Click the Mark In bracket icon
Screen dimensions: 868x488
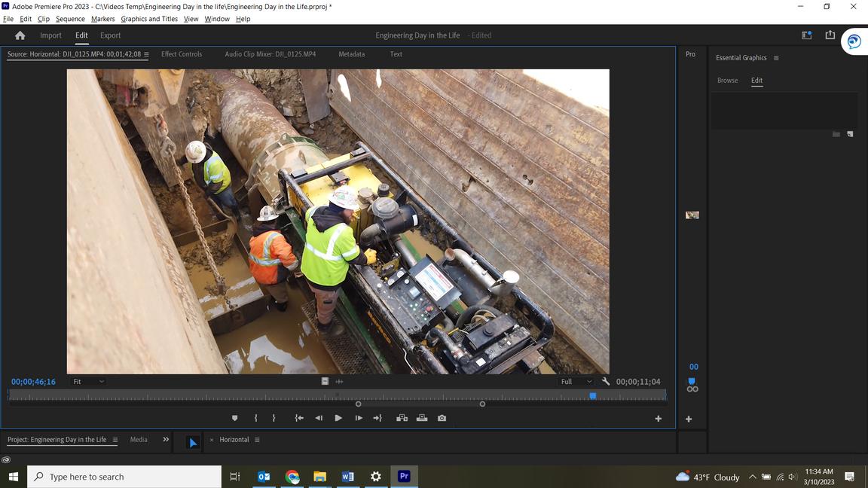pos(256,418)
